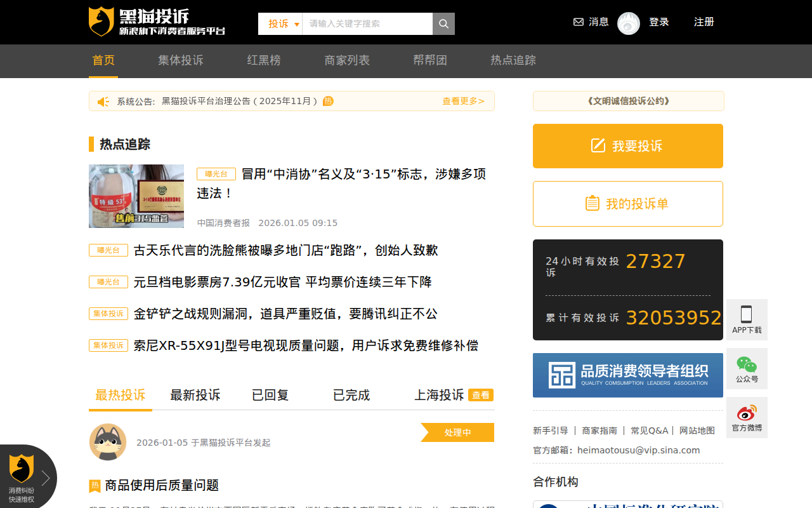Open the 红黑榜 navigation menu

(x=264, y=60)
